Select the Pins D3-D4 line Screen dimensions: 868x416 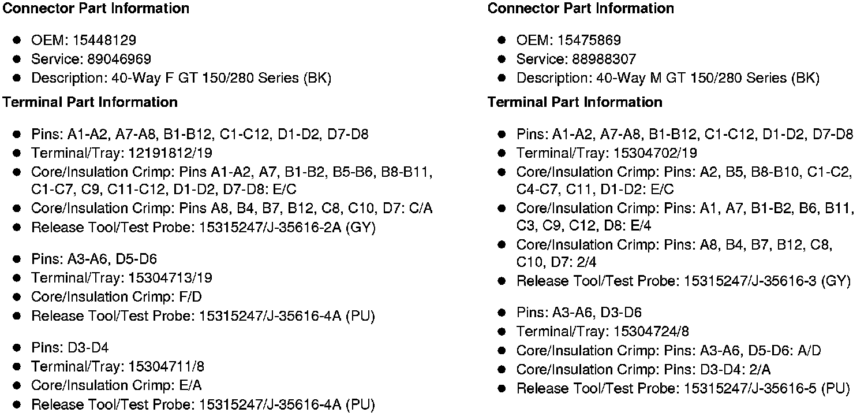tap(70, 348)
